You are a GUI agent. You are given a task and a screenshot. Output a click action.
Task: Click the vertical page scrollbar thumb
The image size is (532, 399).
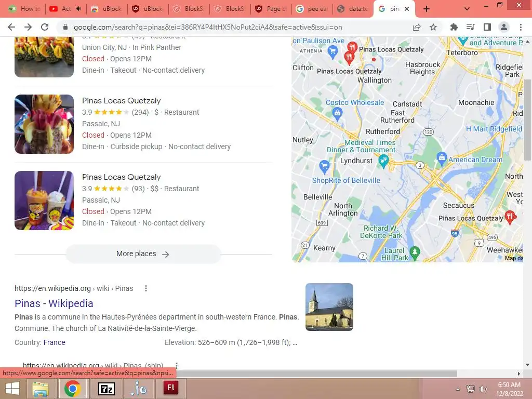528,119
